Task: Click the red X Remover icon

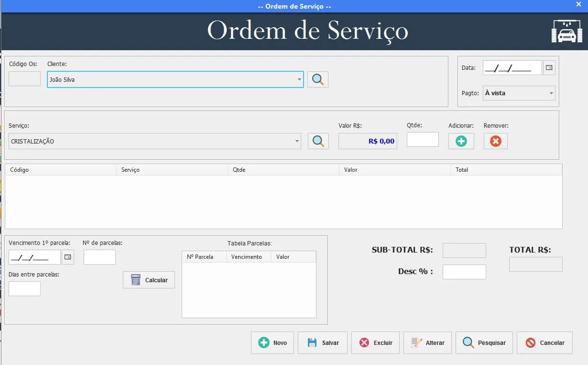Action: tap(496, 141)
